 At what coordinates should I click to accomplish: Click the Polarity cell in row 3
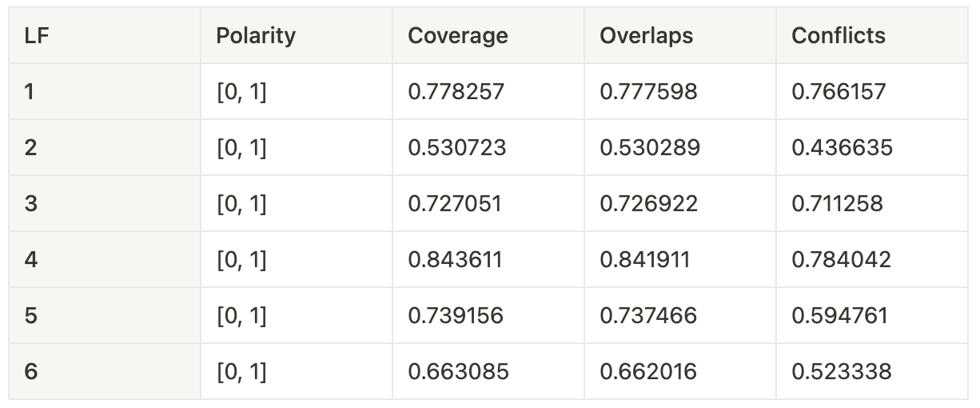click(x=297, y=204)
